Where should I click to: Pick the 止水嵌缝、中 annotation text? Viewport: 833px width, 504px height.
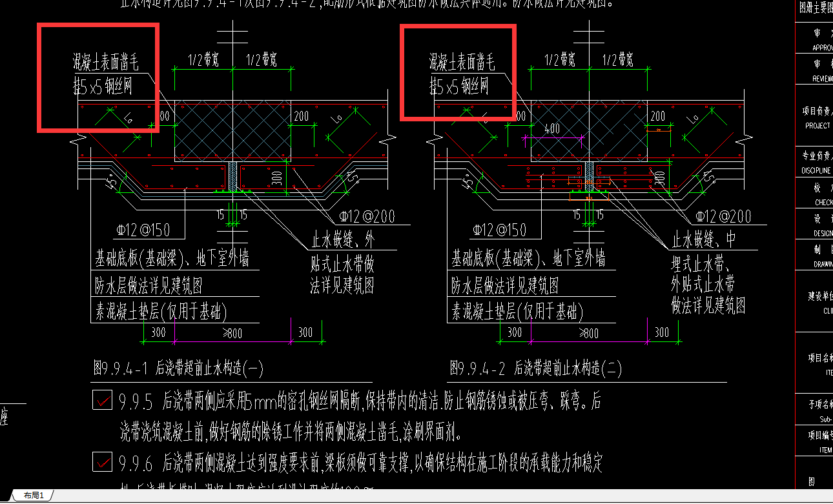click(704, 240)
